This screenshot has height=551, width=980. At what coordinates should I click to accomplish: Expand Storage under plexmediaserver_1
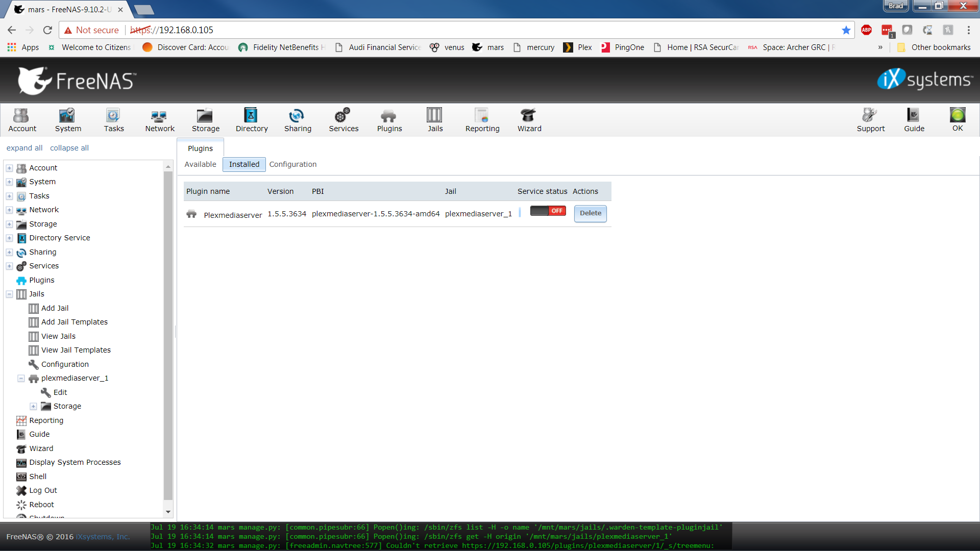point(33,406)
